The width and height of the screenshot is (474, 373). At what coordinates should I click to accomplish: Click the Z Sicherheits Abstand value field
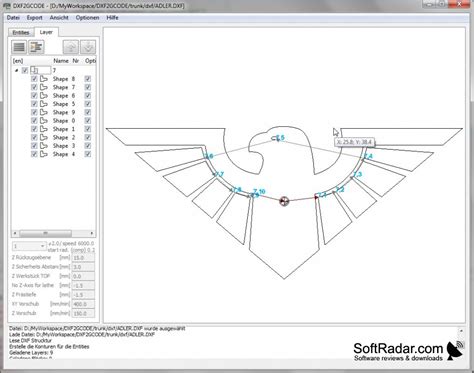pos(83,267)
